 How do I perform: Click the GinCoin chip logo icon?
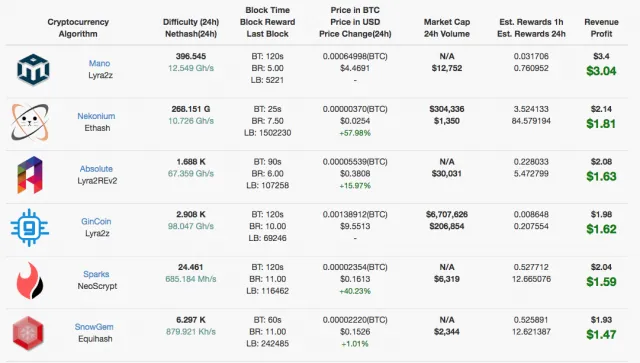[30, 228]
